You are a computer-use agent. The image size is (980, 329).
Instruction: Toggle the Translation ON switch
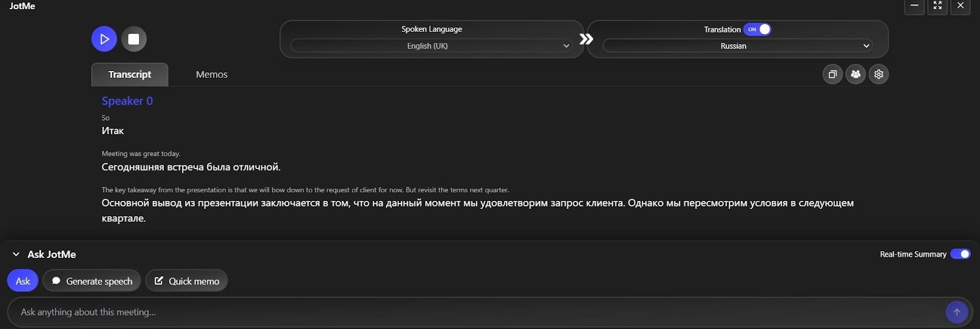point(757,29)
